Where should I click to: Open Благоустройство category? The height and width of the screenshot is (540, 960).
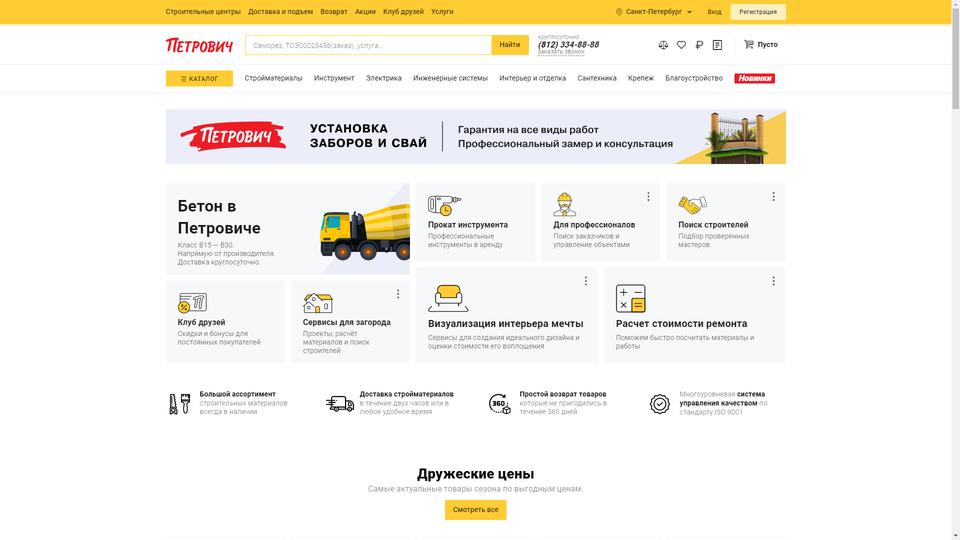coord(694,78)
